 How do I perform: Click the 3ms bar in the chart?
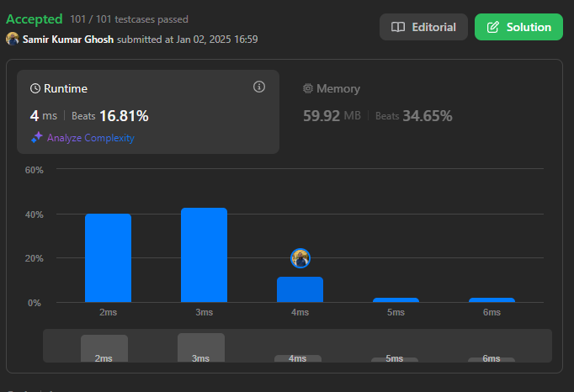(x=204, y=255)
